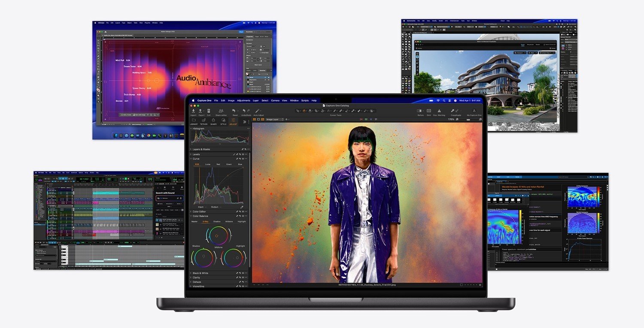Enable the Exp. Warning triangle icon
Image resolution: width=644 pixels, height=328 pixels.
coord(439,111)
